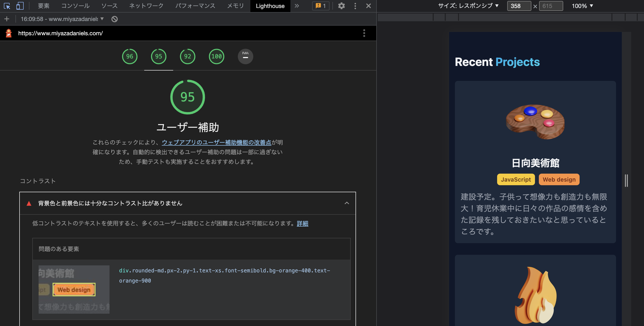Image resolution: width=644 pixels, height=326 pixels.
Task: Grab the viewport resize handle
Action: (626, 181)
